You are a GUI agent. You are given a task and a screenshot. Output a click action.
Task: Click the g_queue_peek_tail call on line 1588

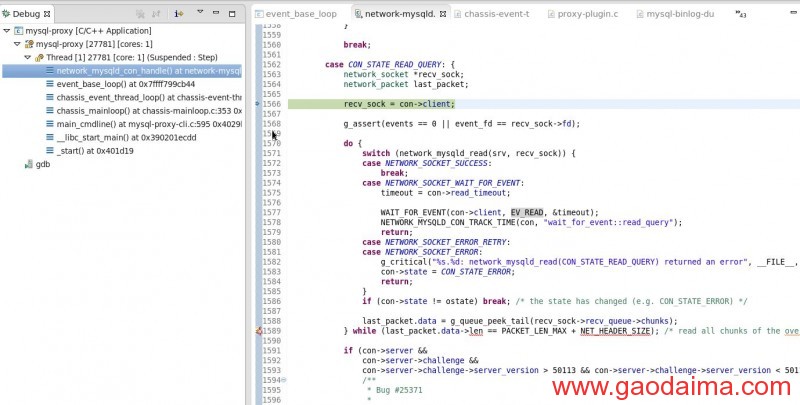(563, 321)
